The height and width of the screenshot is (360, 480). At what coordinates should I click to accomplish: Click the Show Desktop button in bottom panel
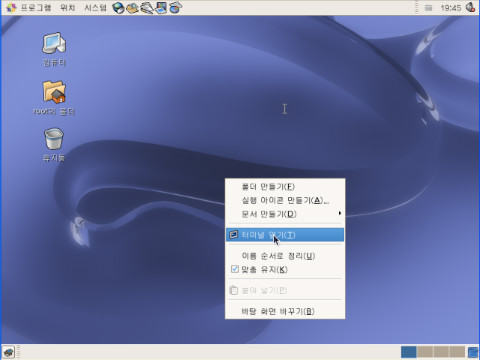click(x=9, y=352)
